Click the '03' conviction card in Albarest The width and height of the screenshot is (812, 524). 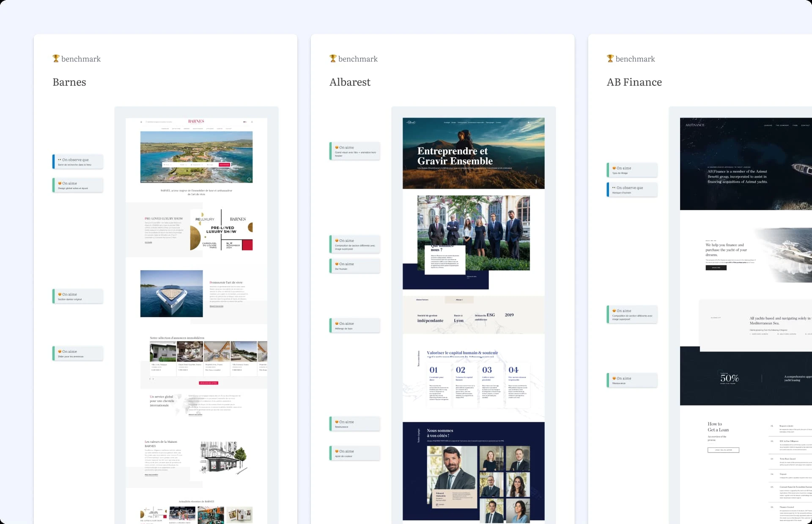(491, 385)
